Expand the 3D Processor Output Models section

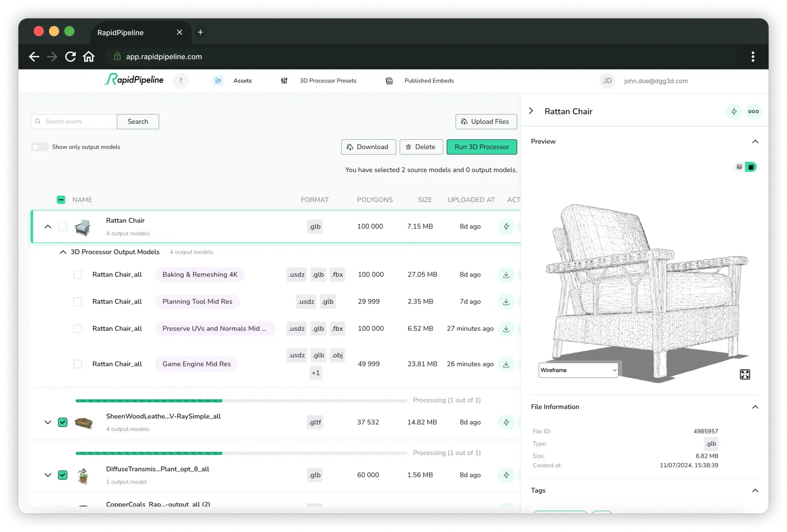click(63, 252)
